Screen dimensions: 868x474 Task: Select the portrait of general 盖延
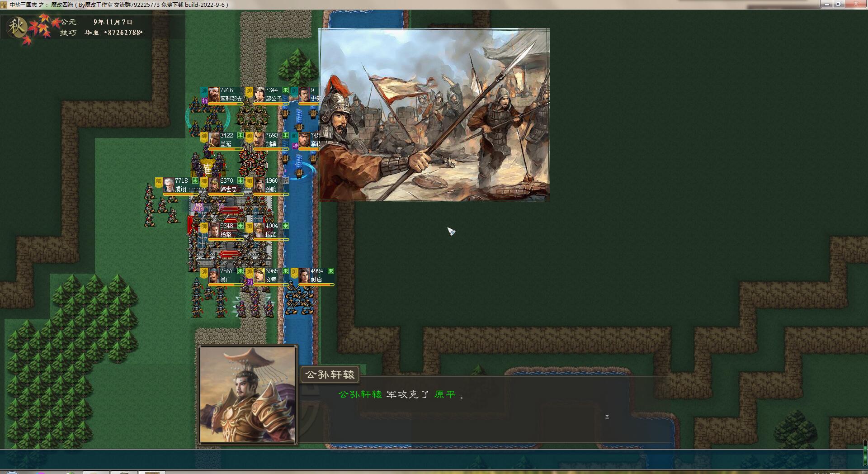tap(214, 140)
